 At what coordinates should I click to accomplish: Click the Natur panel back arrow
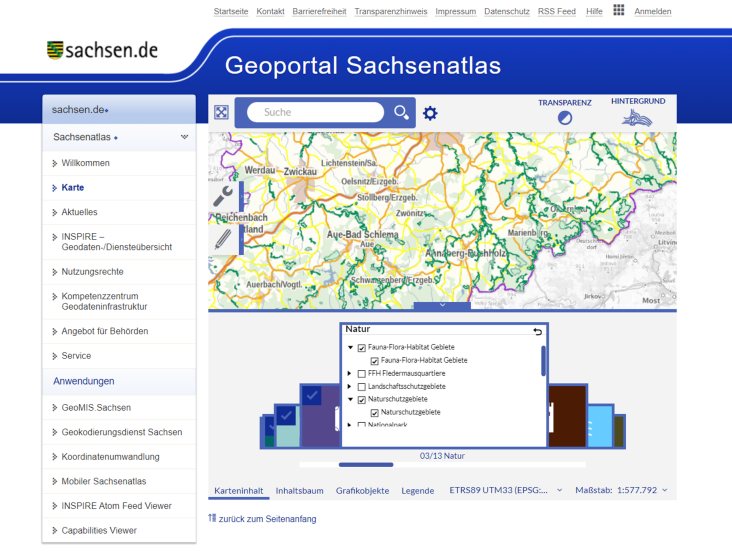538,331
